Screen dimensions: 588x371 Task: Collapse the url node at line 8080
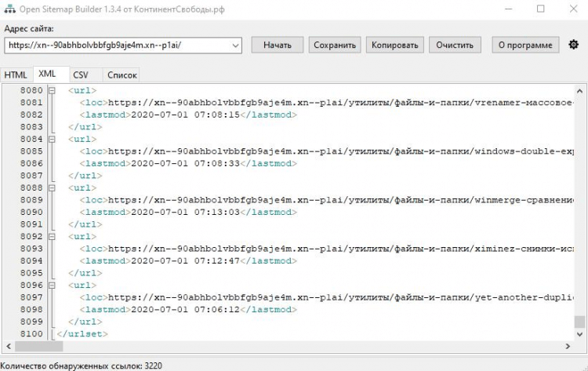(52, 90)
